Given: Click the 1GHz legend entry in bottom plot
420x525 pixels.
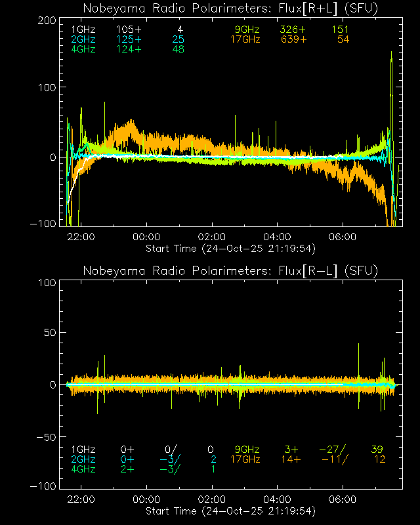Looking at the screenshot, I should coord(83,450).
